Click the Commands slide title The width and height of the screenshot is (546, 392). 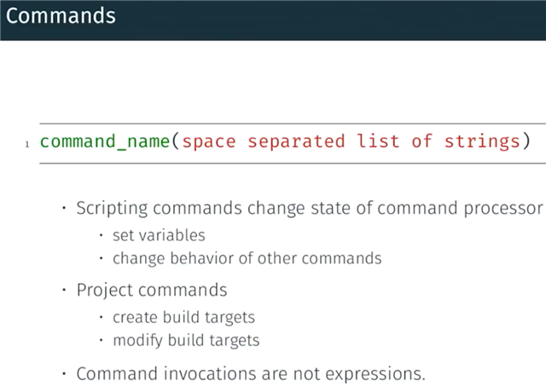point(61,16)
